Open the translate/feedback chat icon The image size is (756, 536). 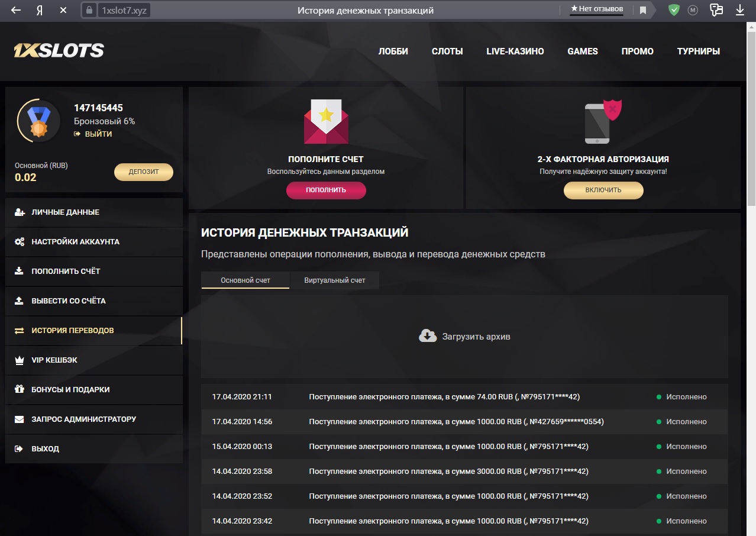[716, 10]
